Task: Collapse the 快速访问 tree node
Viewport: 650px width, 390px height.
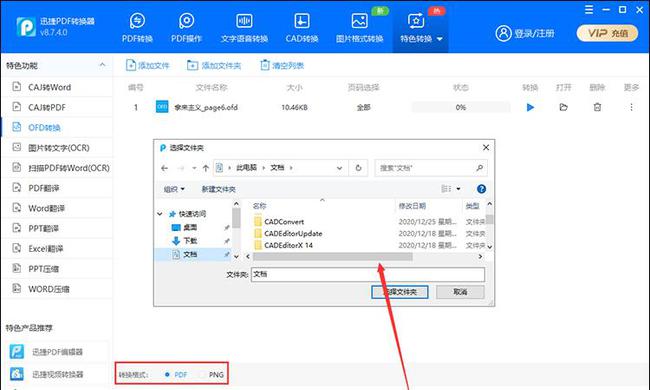Action: click(x=160, y=214)
